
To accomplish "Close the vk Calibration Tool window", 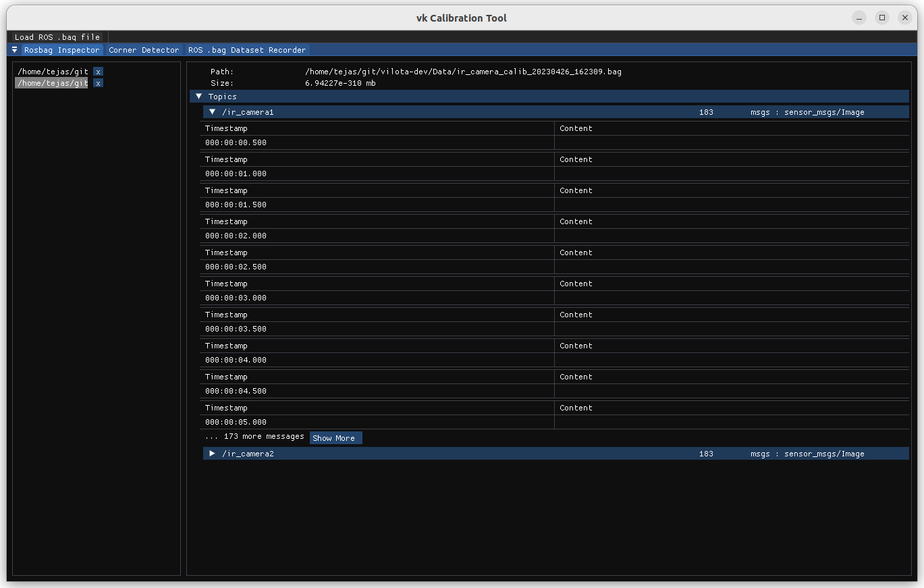I will (905, 18).
